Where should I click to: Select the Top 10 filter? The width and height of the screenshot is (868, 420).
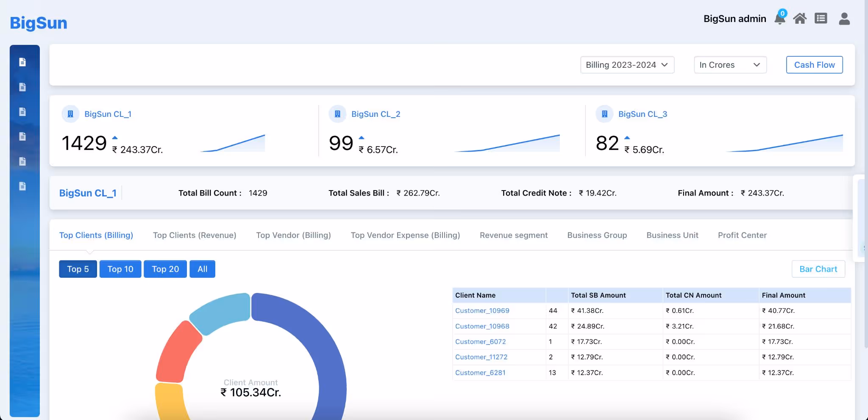(x=120, y=269)
